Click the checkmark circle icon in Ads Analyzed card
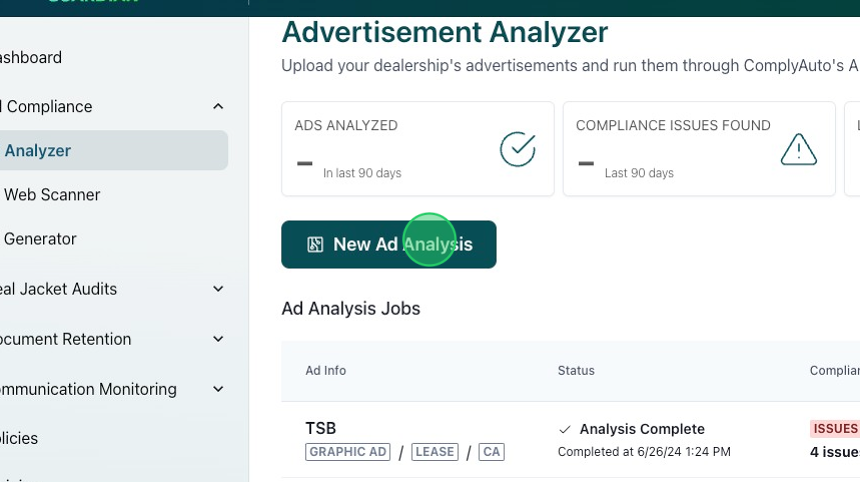 pos(517,149)
